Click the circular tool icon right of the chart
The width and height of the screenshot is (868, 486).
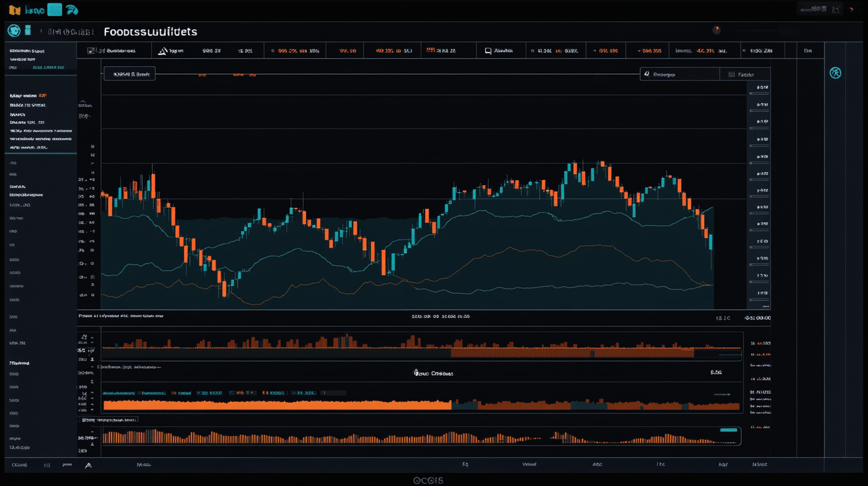pos(836,72)
